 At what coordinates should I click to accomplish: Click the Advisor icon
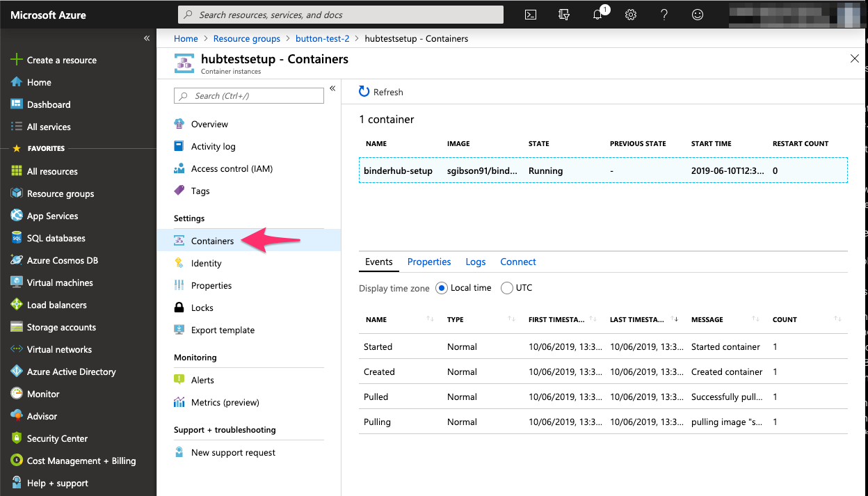coord(17,416)
